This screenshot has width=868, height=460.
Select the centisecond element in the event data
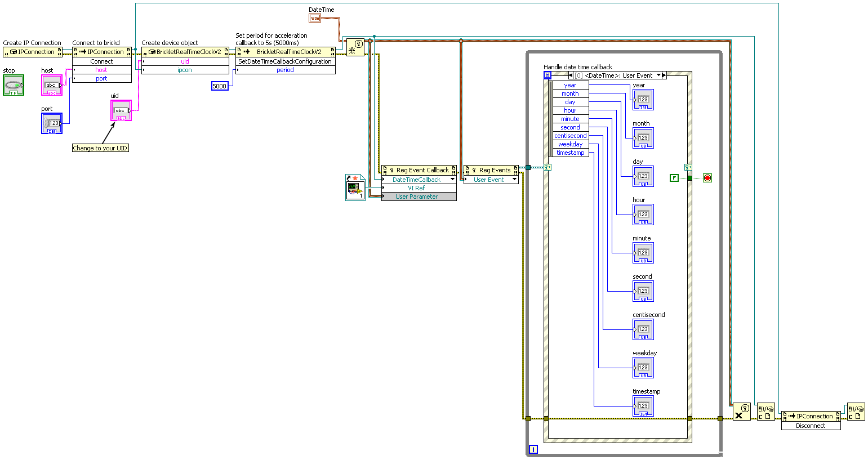pyautogui.click(x=571, y=136)
